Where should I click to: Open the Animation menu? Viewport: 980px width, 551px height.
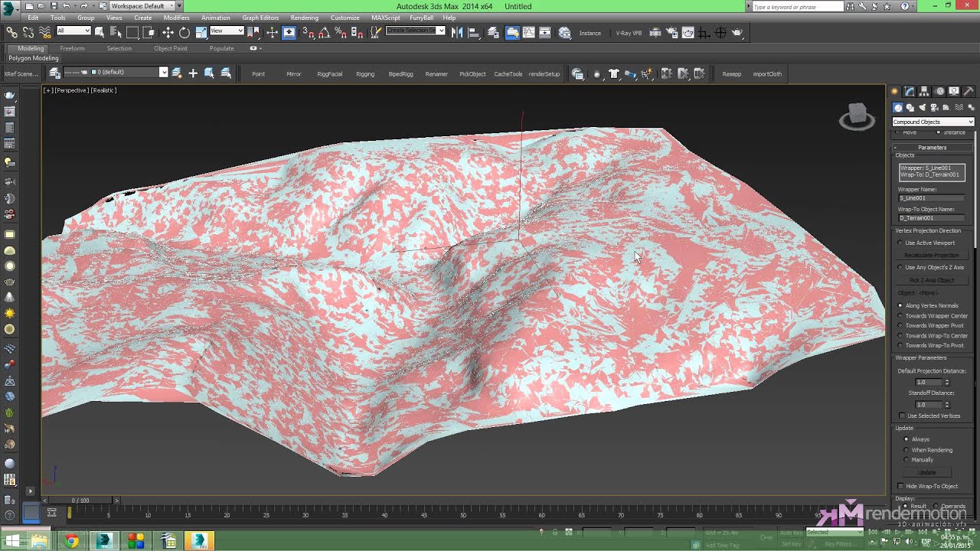click(215, 18)
